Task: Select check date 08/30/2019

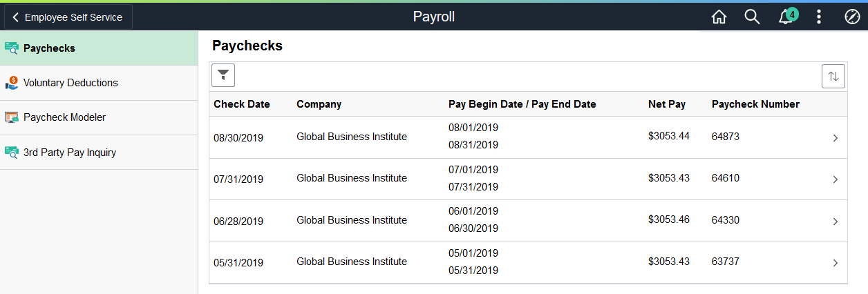Action: click(x=238, y=138)
